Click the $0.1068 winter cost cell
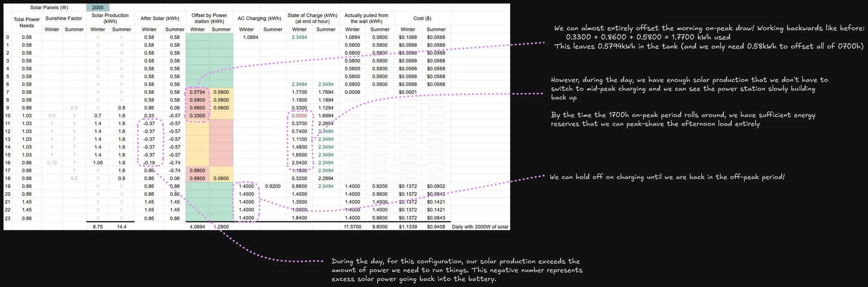The width and height of the screenshot is (868, 287). (x=408, y=37)
